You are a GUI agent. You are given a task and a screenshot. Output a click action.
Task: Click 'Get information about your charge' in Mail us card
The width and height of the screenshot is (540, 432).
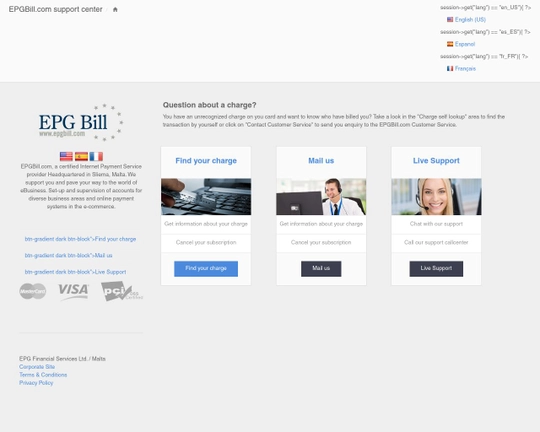point(321,224)
